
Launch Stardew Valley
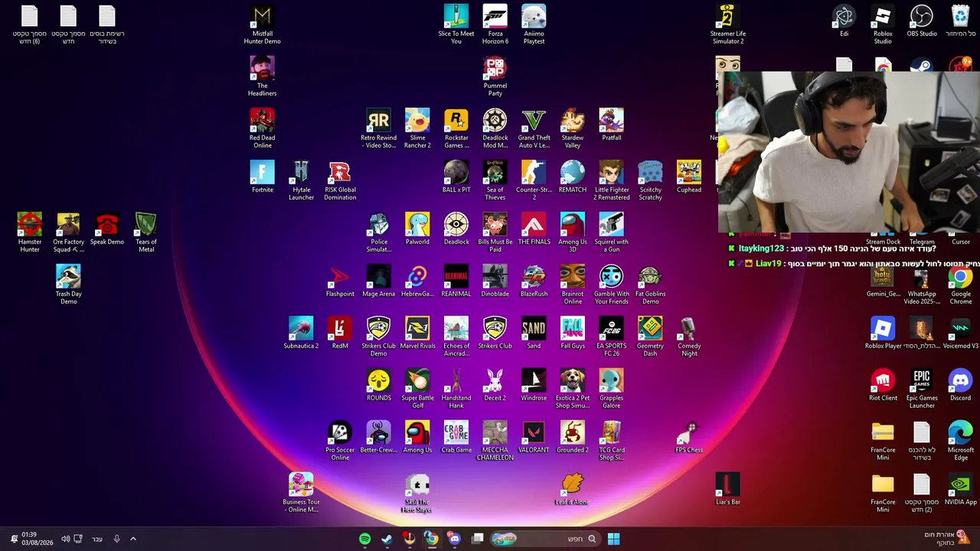pyautogui.click(x=572, y=129)
